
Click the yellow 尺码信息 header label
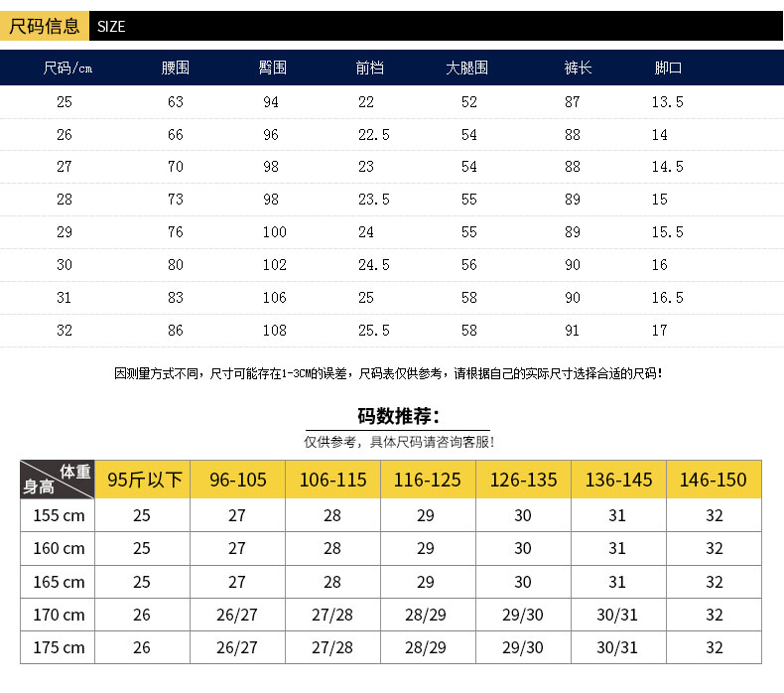pyautogui.click(x=45, y=26)
